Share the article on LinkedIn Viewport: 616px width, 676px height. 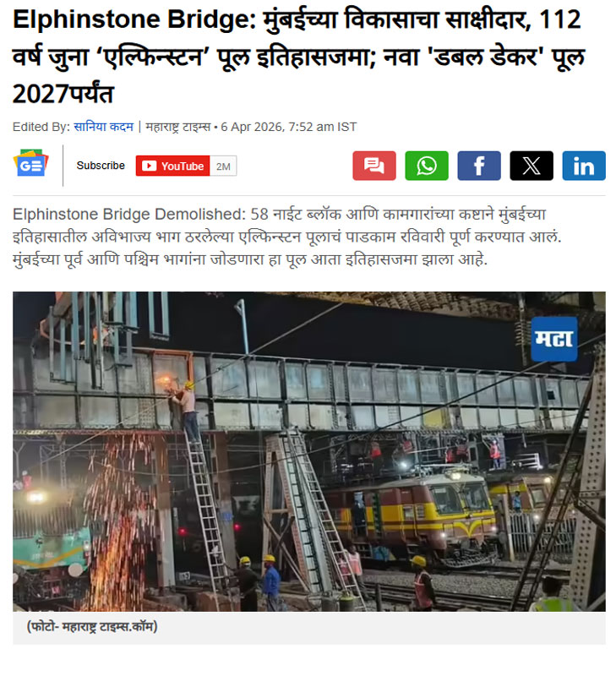coord(584,166)
